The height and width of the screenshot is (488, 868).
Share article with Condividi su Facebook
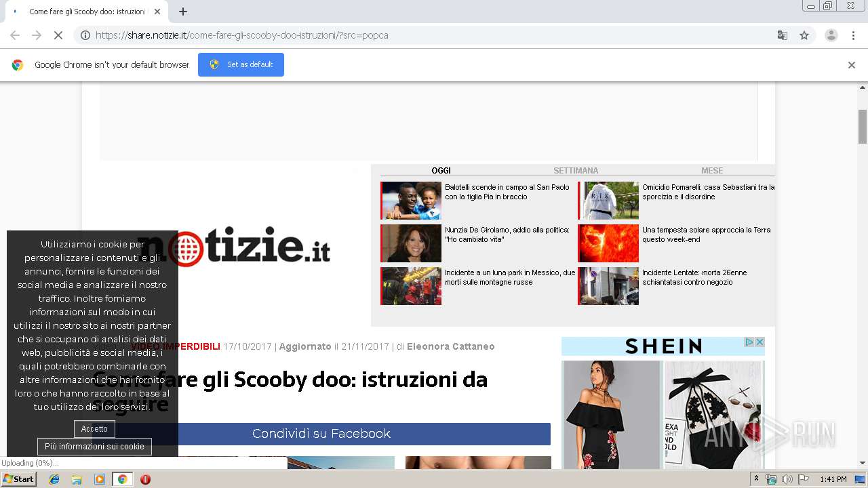[321, 434]
